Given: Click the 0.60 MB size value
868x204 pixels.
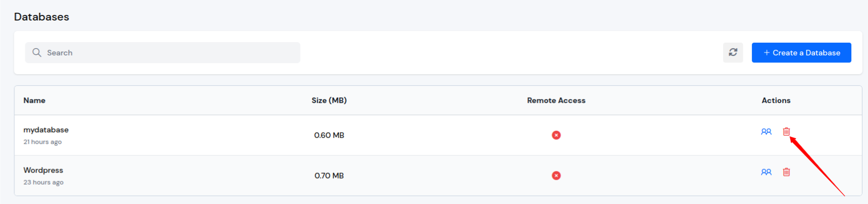Looking at the screenshot, I should [329, 135].
